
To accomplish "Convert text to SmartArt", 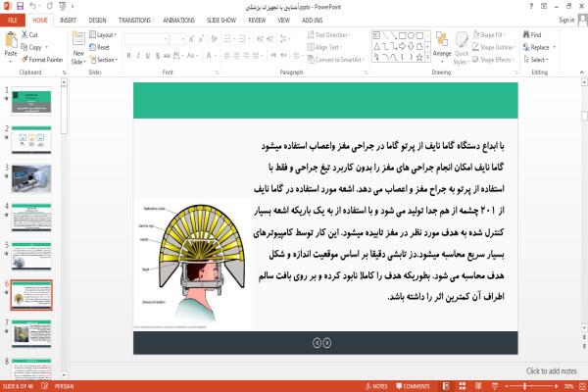I will coord(335,60).
